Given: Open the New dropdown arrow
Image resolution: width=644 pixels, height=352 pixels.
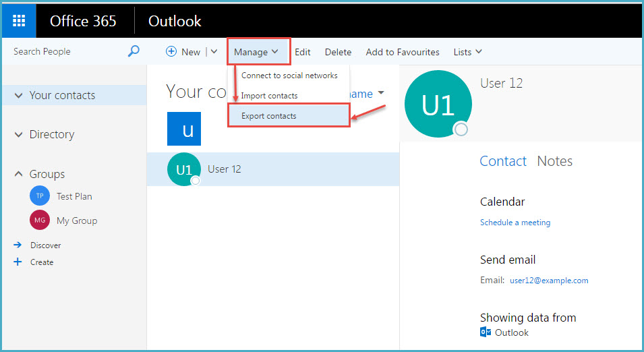Looking at the screenshot, I should tap(214, 52).
